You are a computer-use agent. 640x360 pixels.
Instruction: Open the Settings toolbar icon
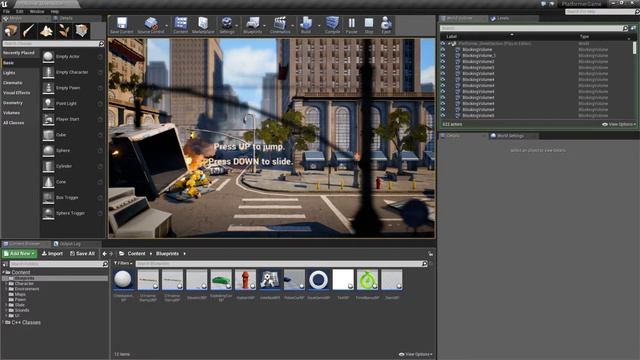pos(227,23)
